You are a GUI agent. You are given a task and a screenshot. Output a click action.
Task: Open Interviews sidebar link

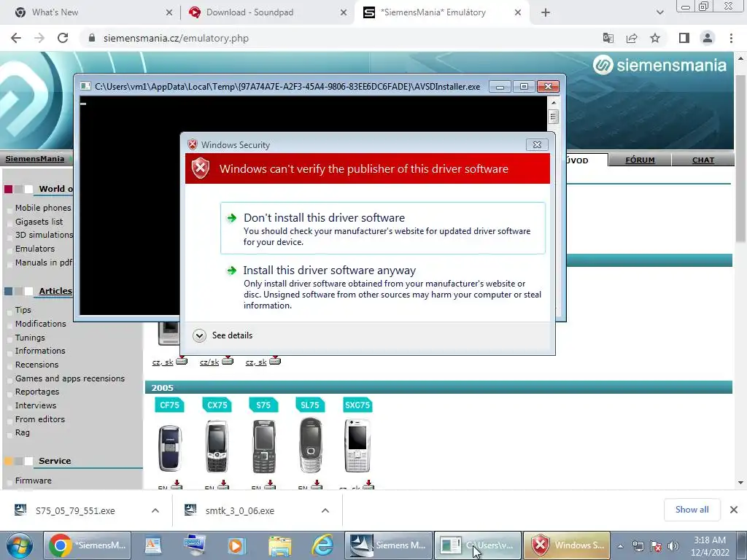36,405
